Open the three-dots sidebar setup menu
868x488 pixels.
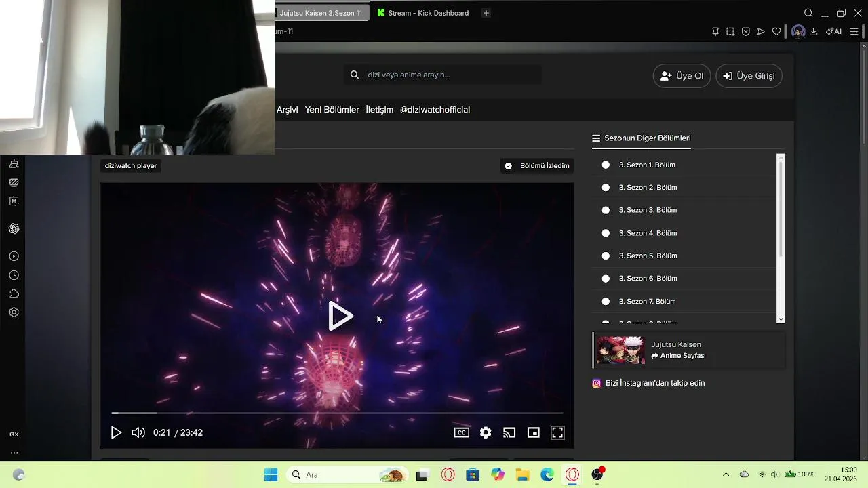click(14, 453)
